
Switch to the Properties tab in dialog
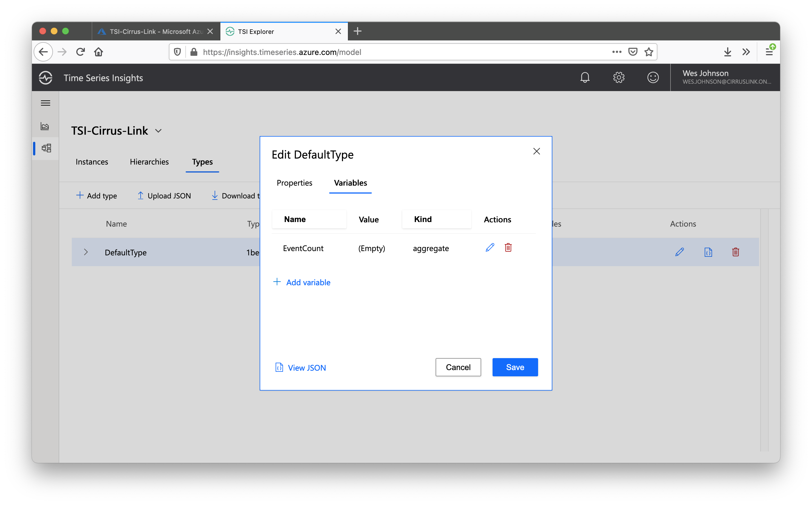(x=294, y=183)
